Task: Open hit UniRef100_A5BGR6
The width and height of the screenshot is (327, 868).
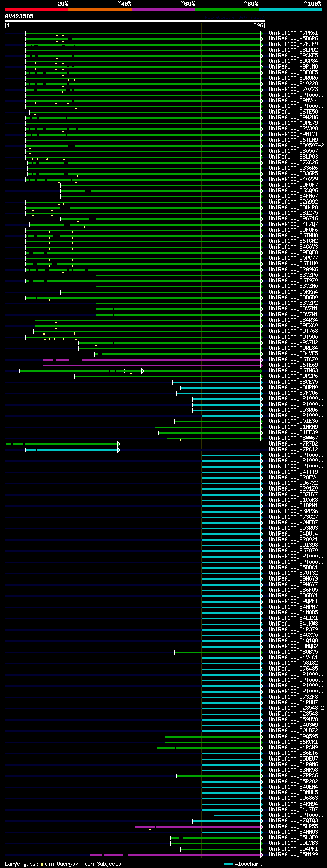Action: click(293, 39)
